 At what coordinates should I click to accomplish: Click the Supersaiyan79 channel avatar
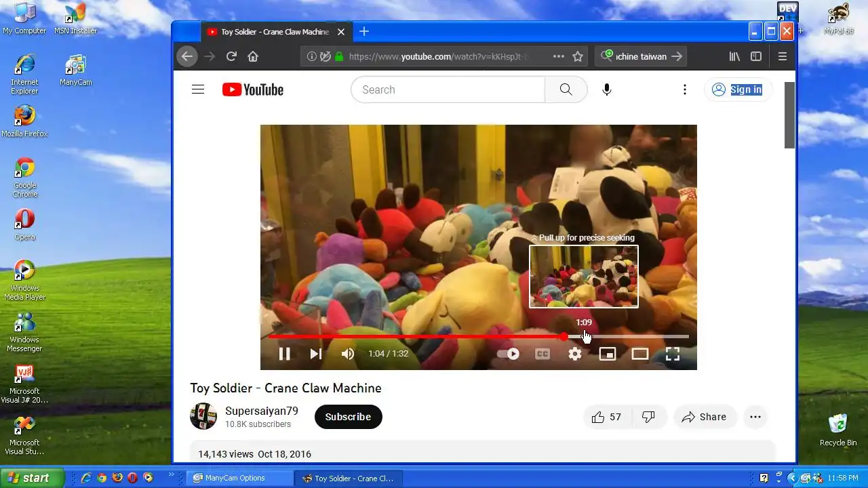(x=203, y=416)
